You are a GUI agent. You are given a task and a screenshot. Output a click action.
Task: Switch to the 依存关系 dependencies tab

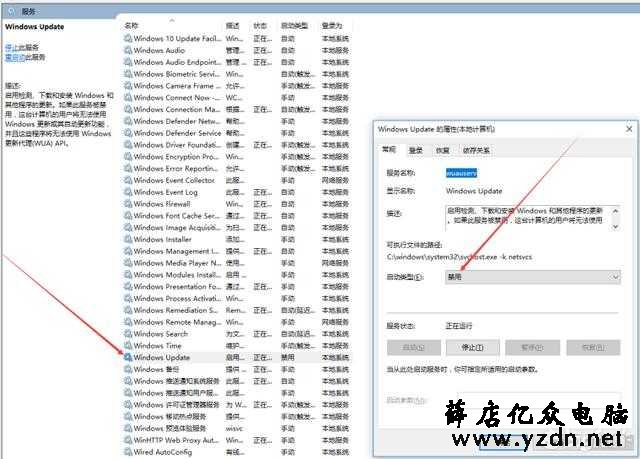(x=476, y=151)
